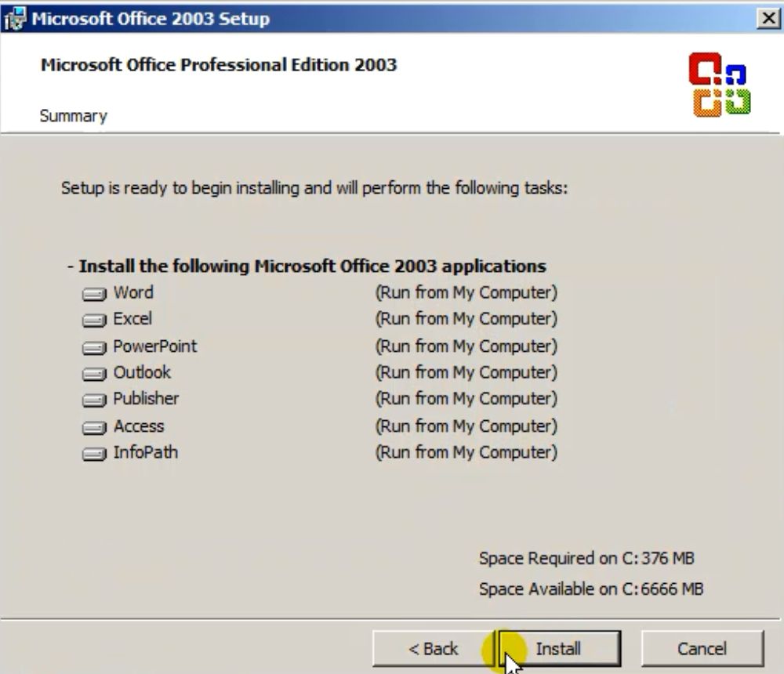784x674 pixels.
Task: Click the PowerPoint application entry
Action: point(155,346)
